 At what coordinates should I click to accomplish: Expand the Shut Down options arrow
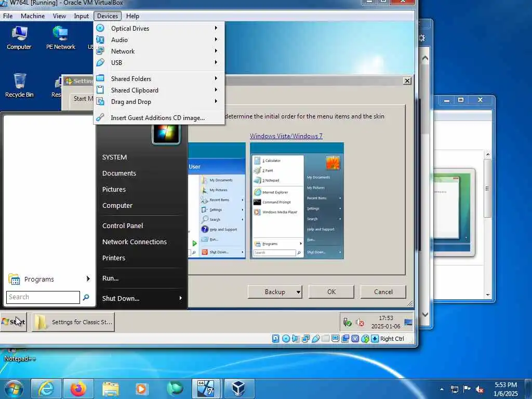(x=180, y=298)
